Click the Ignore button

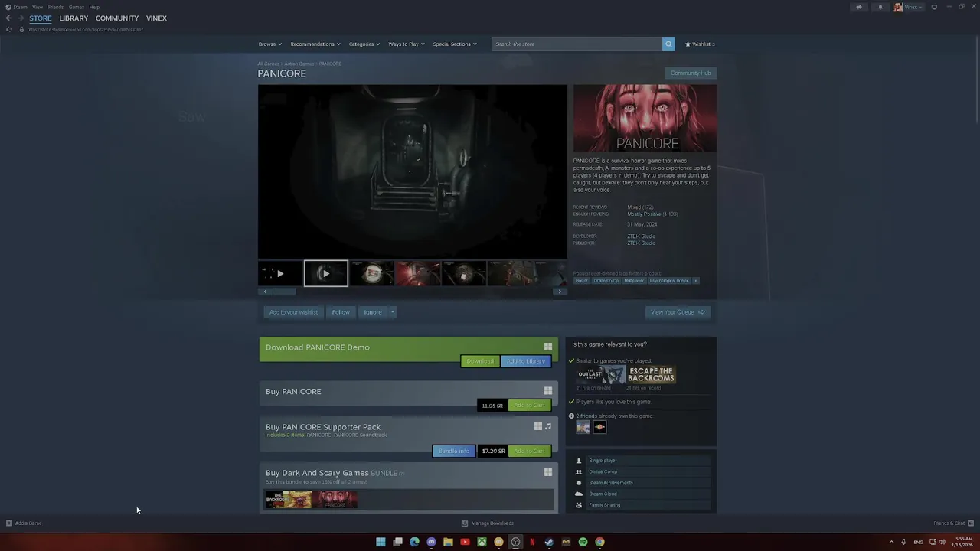coord(373,311)
